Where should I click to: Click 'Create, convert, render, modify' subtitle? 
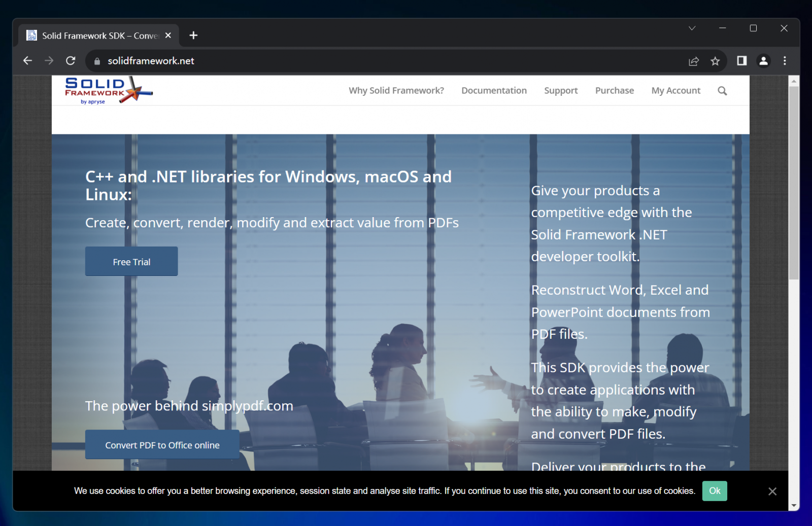[272, 223]
